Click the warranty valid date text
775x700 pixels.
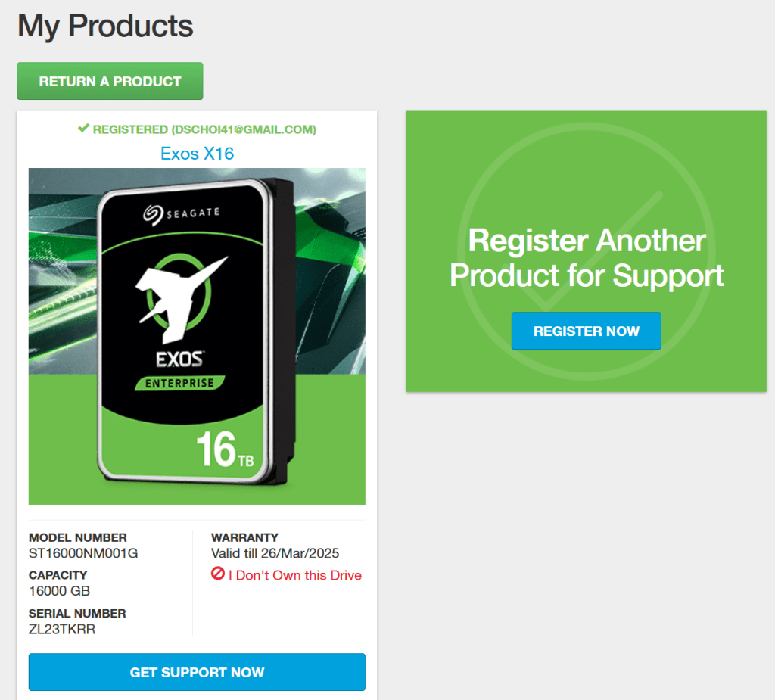point(275,553)
